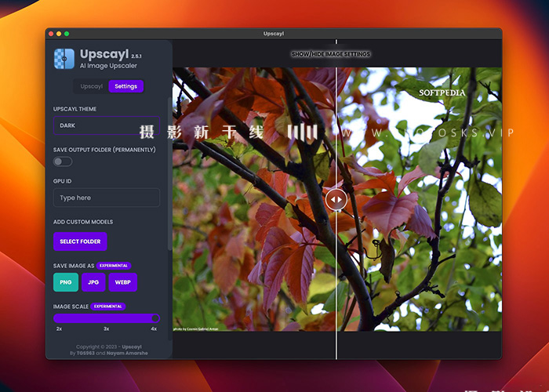549x392 pixels.
Task: Toggle Save Output Folder permanently switch
Action: point(63,162)
